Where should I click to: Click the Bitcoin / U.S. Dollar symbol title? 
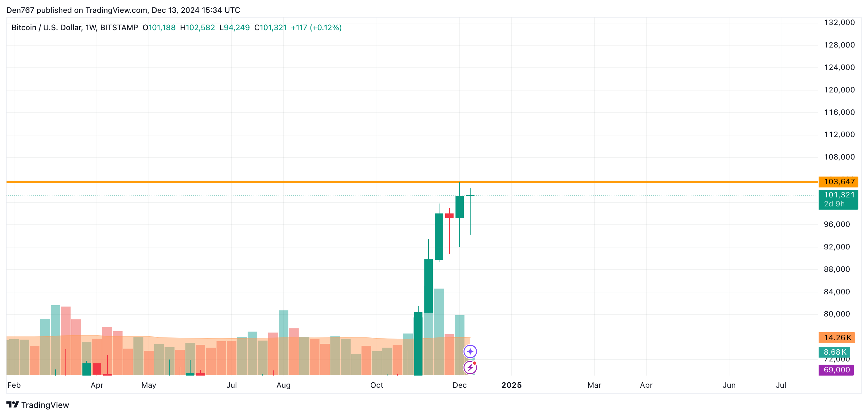74,28
